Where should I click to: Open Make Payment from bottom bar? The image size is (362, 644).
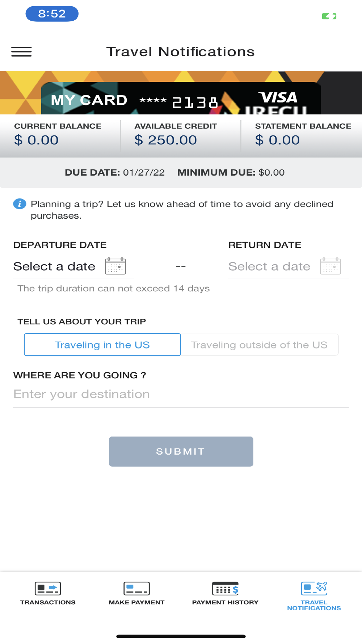click(136, 593)
